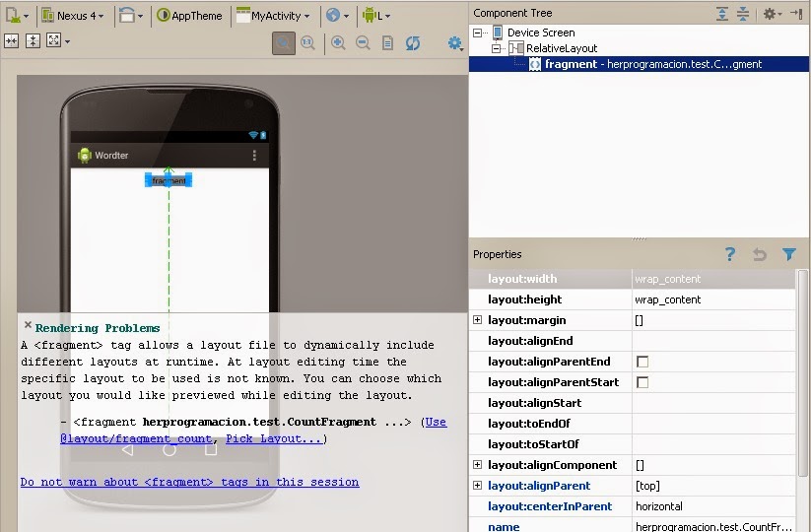The width and height of the screenshot is (811, 532).
Task: Click the layout:alignParent [top] value
Action: 647,486
